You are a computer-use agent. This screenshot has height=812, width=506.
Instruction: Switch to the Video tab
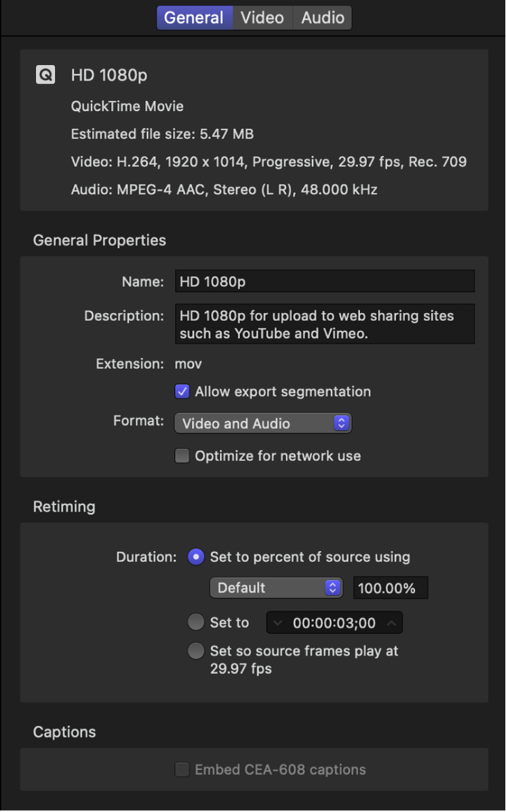[x=262, y=18]
